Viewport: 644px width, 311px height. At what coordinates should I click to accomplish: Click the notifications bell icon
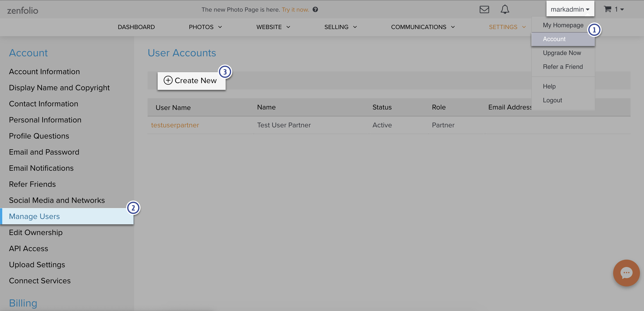[x=505, y=9]
